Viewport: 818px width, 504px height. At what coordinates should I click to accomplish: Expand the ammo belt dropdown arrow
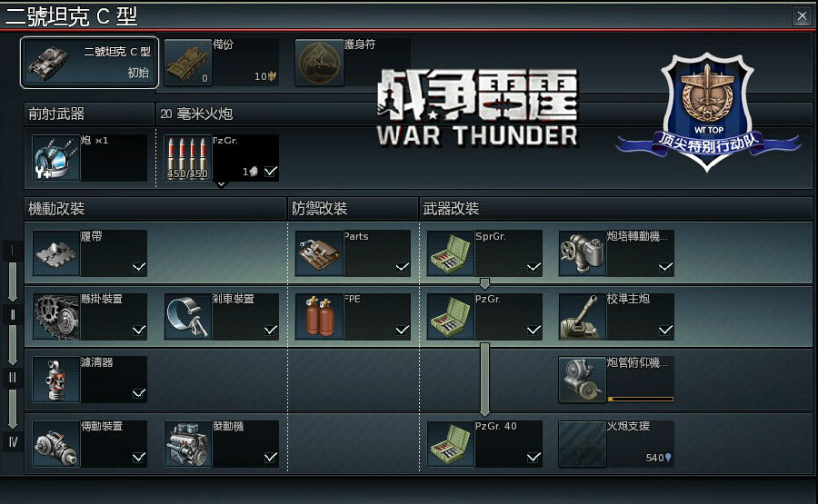pyautogui.click(x=221, y=184)
